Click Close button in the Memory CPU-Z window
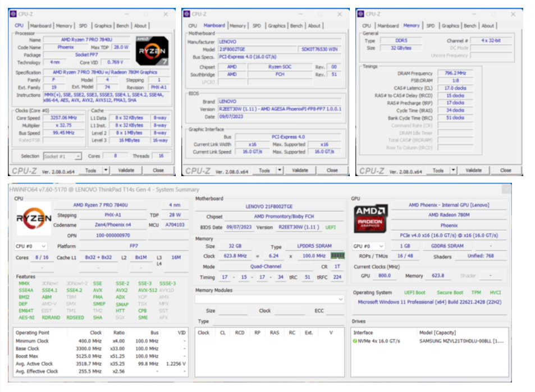The width and height of the screenshot is (535, 392). point(506,170)
